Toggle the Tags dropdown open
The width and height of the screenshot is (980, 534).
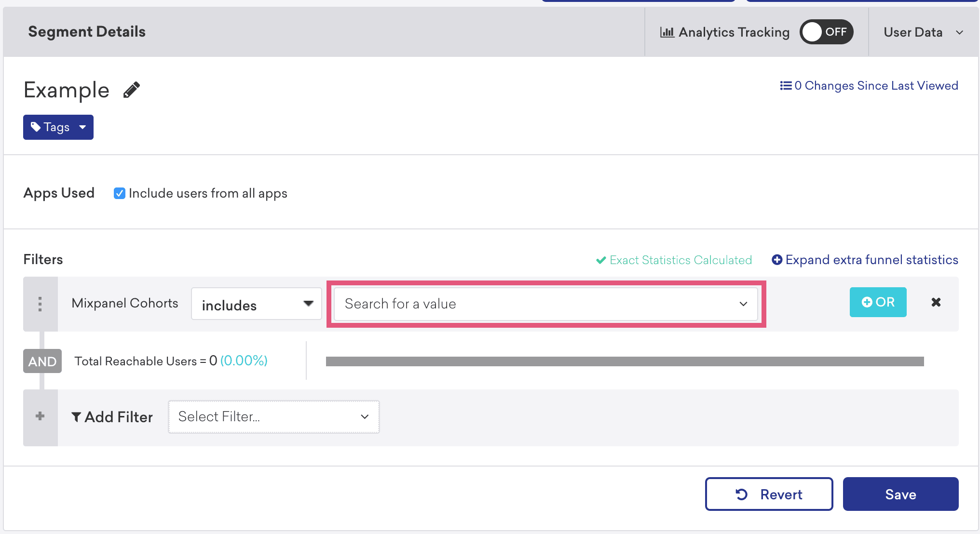tap(57, 126)
